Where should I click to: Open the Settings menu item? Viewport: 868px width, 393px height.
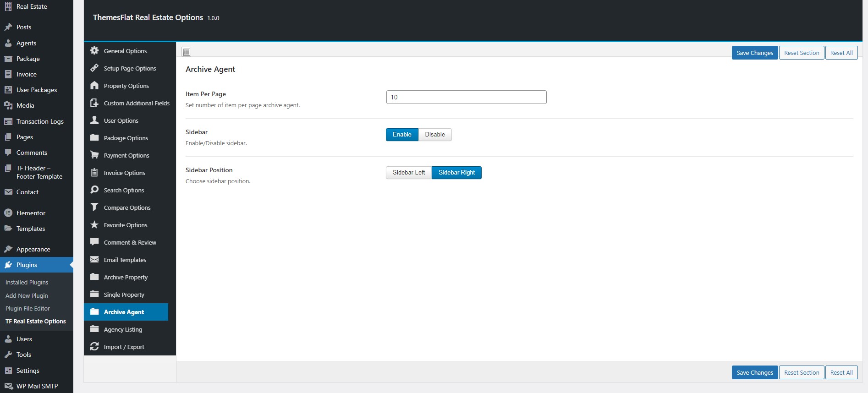coord(37,371)
